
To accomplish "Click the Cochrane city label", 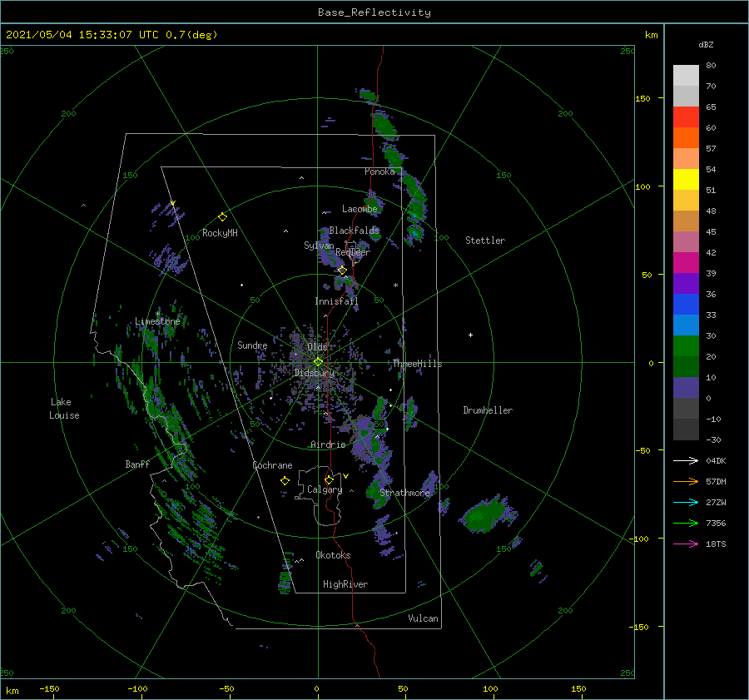I will (x=272, y=465).
